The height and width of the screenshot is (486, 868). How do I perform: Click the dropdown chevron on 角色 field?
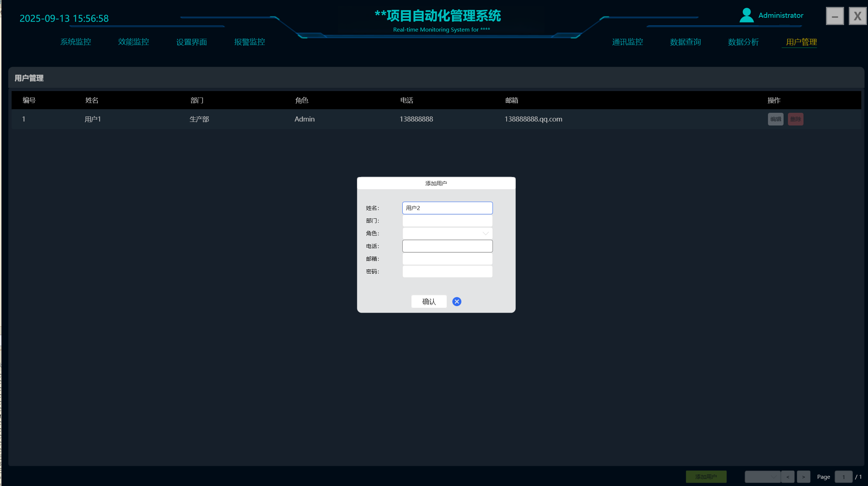485,233
